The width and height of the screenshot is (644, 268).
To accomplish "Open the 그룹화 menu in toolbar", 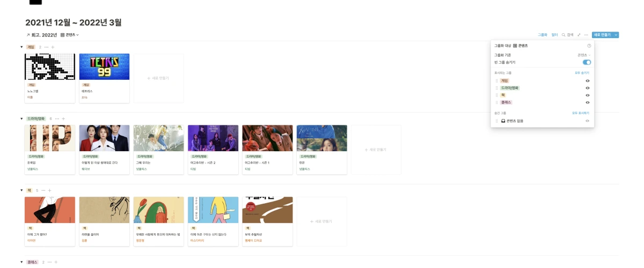I will [543, 35].
